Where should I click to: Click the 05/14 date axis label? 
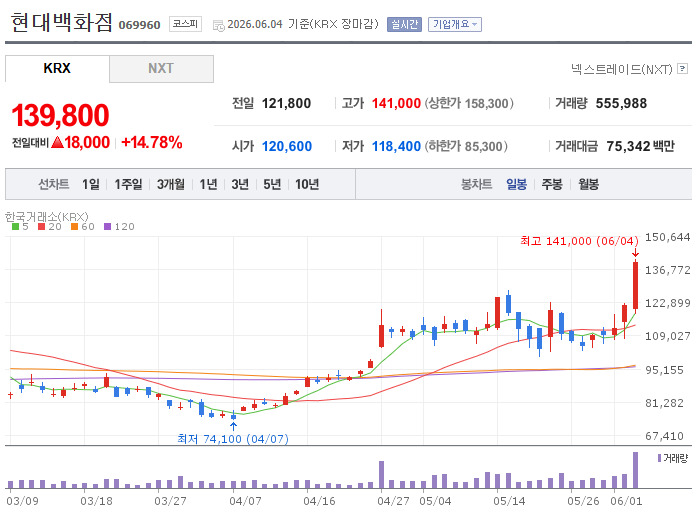tap(509, 501)
